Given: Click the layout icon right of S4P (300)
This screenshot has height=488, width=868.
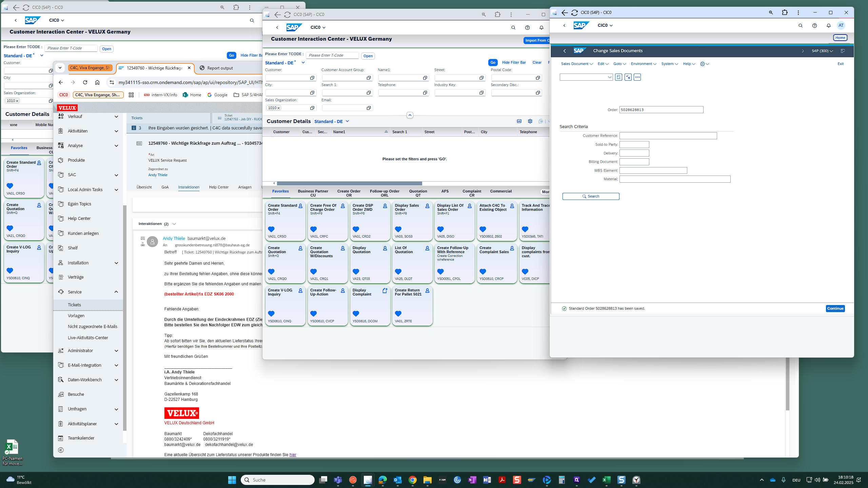Looking at the screenshot, I should 843,51.
